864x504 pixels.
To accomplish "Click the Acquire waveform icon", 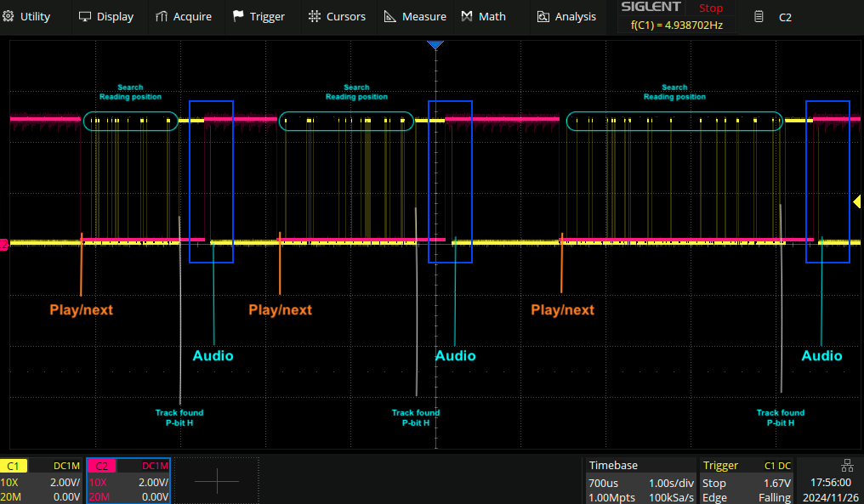I will pyautogui.click(x=162, y=16).
